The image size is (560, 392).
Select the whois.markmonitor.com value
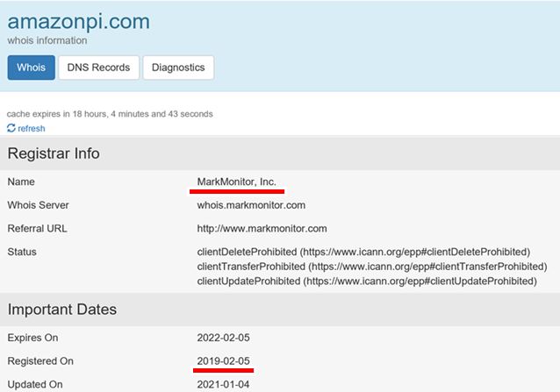click(x=251, y=205)
